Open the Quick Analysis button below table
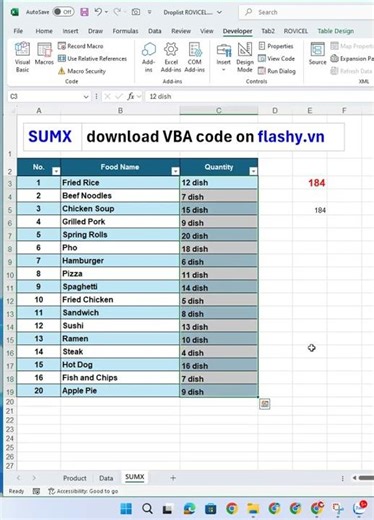Image resolution: width=374 pixels, height=520 pixels. tap(265, 404)
